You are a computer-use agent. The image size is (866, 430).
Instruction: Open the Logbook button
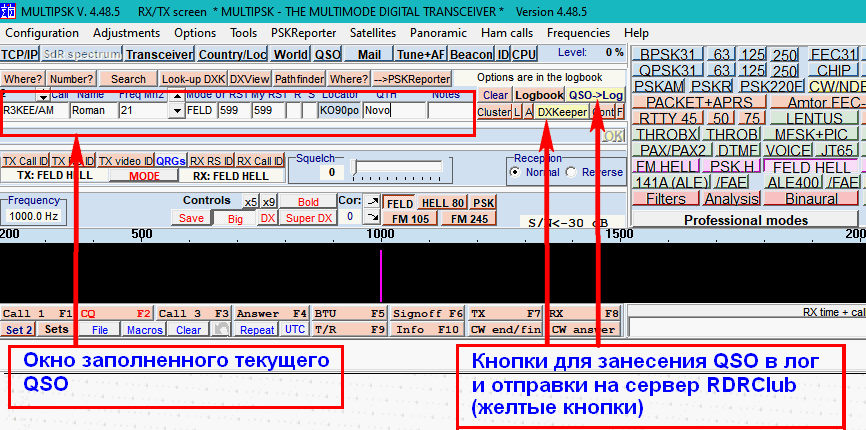point(539,95)
